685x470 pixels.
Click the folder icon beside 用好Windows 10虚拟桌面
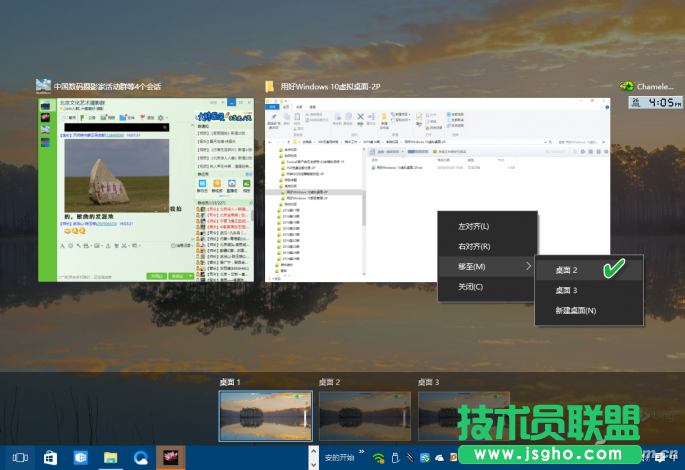(x=270, y=86)
